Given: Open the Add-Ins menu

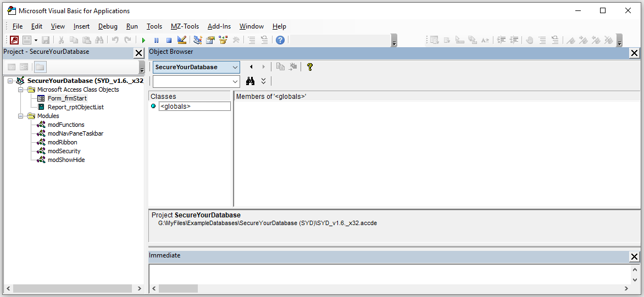Looking at the screenshot, I should [x=219, y=26].
